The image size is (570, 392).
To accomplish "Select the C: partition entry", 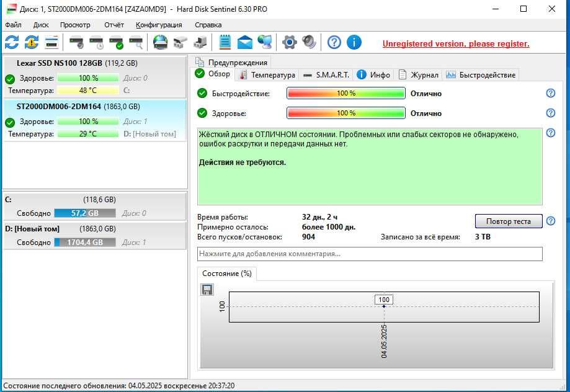I will (94, 206).
